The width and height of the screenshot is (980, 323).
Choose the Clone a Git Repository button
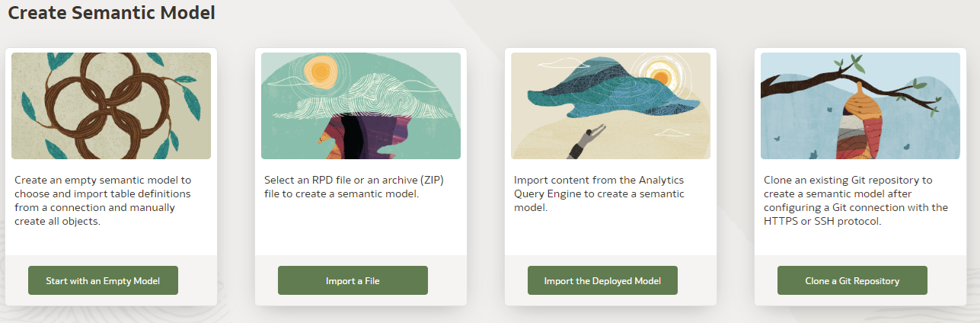pos(852,280)
